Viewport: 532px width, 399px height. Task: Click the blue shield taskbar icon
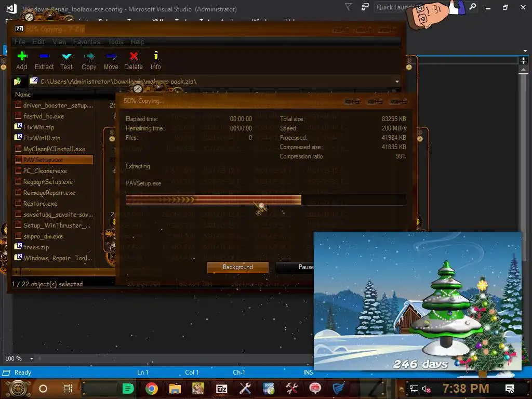338,389
